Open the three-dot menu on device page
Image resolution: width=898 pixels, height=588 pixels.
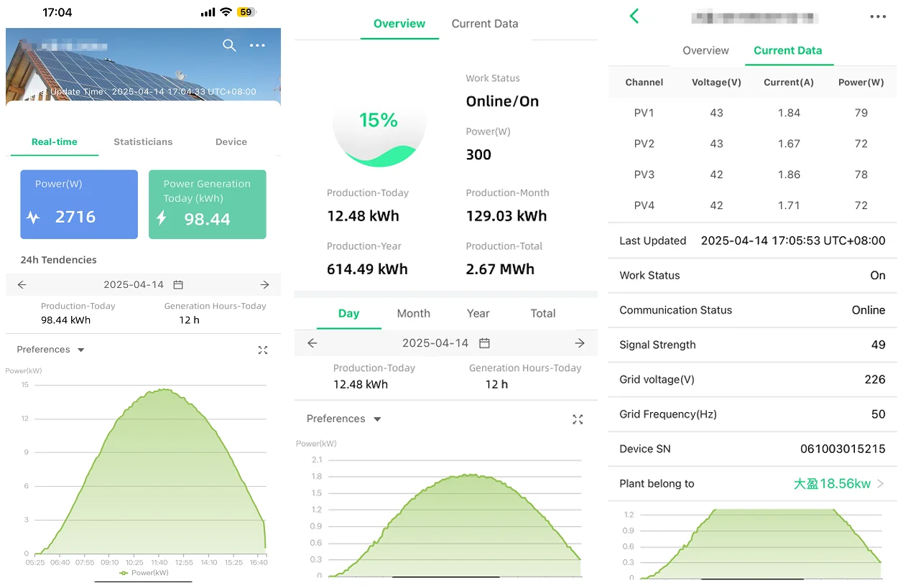878,17
